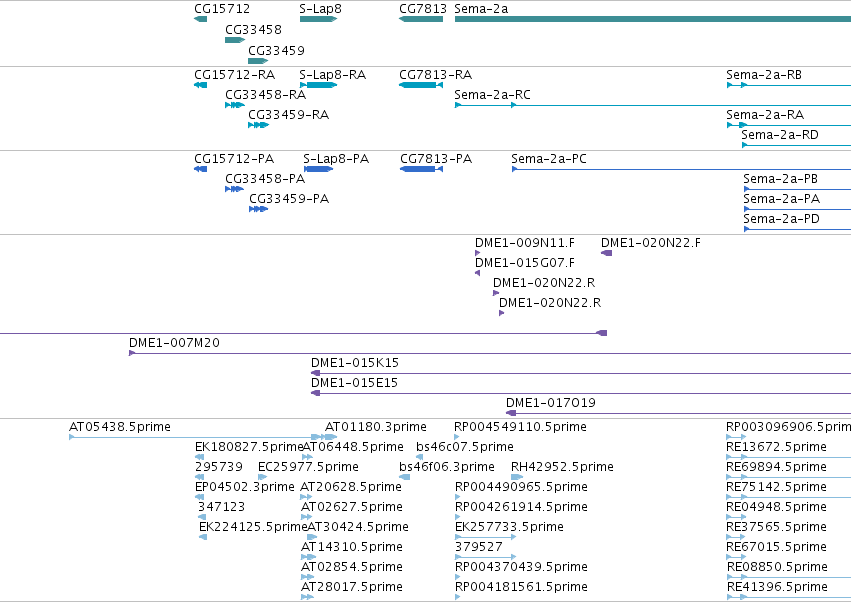The image size is (851, 602).
Task: Select EST label EP04502.3prime
Action: click(x=244, y=487)
